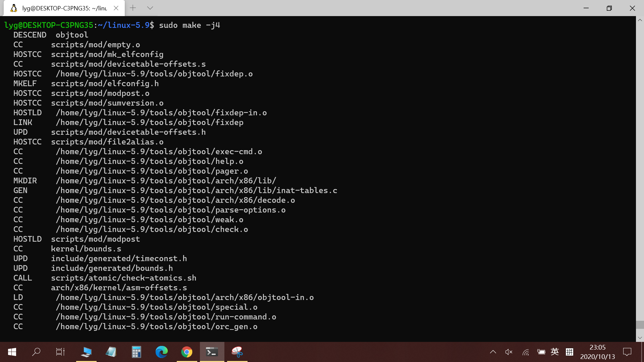Open Task View from the taskbar
The height and width of the screenshot is (362, 644).
[x=60, y=352]
